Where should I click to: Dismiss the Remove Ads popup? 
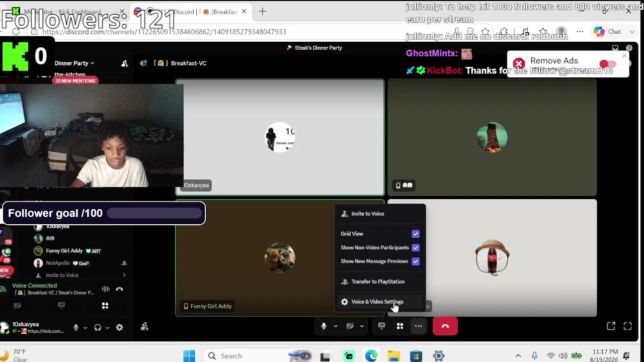click(624, 55)
